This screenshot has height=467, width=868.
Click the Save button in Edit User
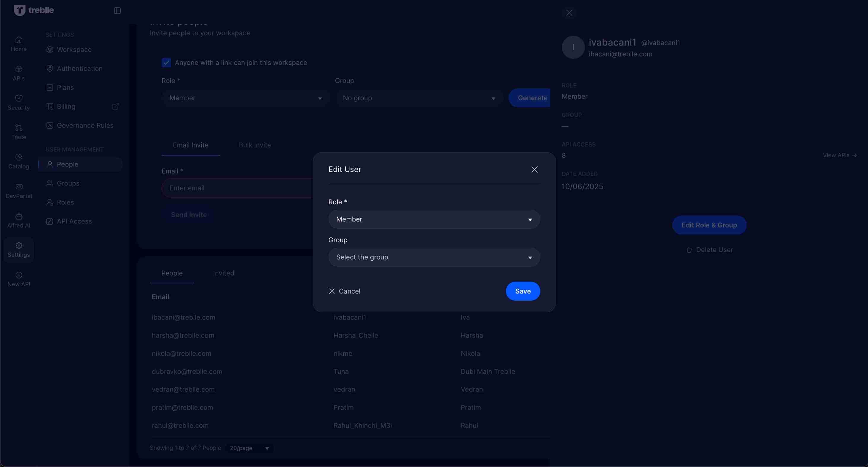[x=523, y=291]
